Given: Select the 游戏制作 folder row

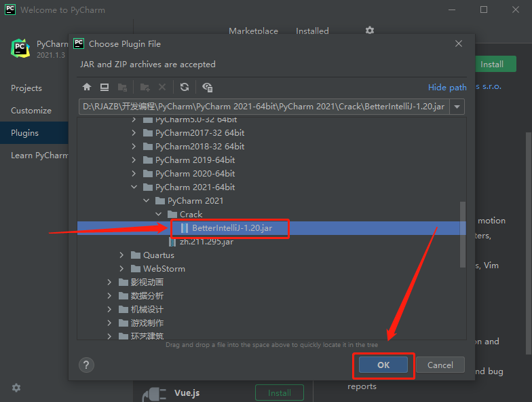Looking at the screenshot, I should [x=271, y=323].
